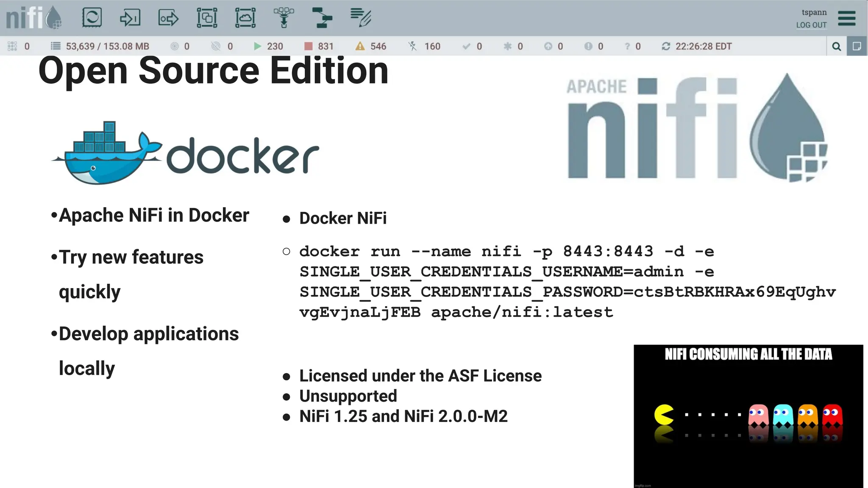The height and width of the screenshot is (488, 868).
Task: Select the Template component icon
Action: 322,18
